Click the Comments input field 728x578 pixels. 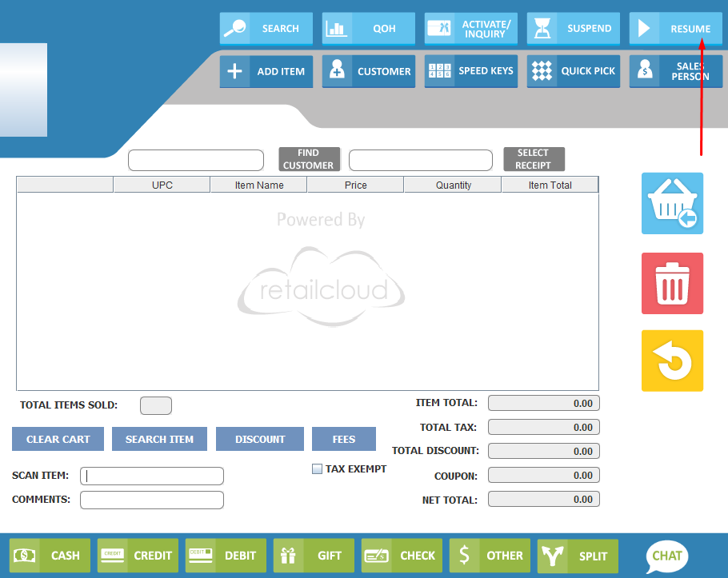(152, 500)
